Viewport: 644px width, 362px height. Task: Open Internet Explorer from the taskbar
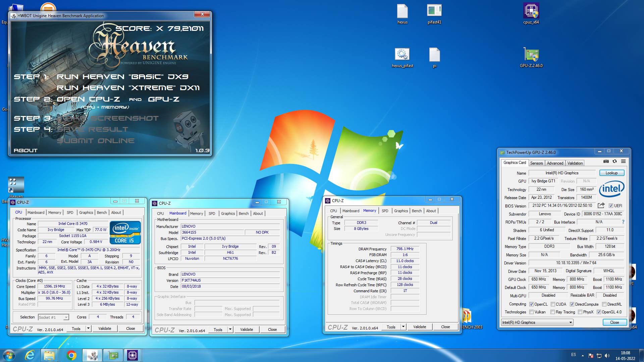click(x=30, y=355)
